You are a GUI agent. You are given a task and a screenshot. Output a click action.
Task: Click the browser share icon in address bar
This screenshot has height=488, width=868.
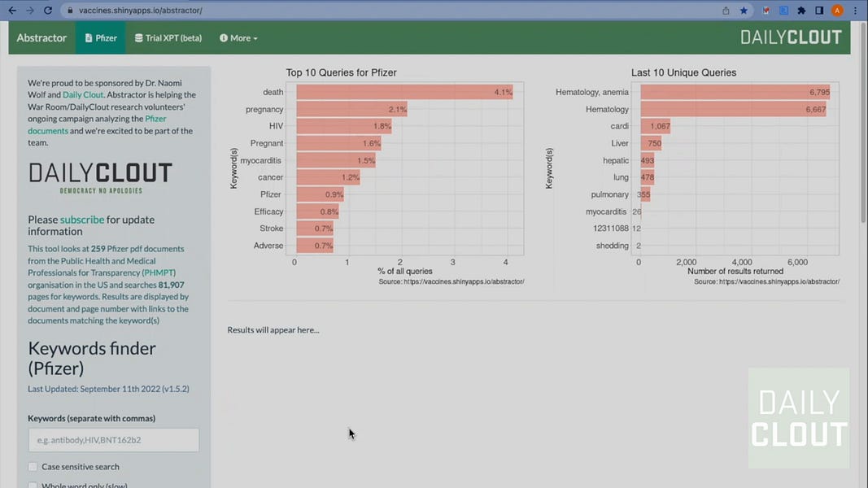(x=725, y=11)
